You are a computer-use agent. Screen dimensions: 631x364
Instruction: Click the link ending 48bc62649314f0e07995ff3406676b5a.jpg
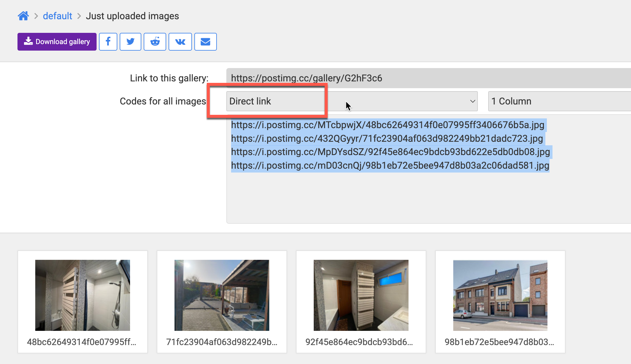pyautogui.click(x=387, y=125)
